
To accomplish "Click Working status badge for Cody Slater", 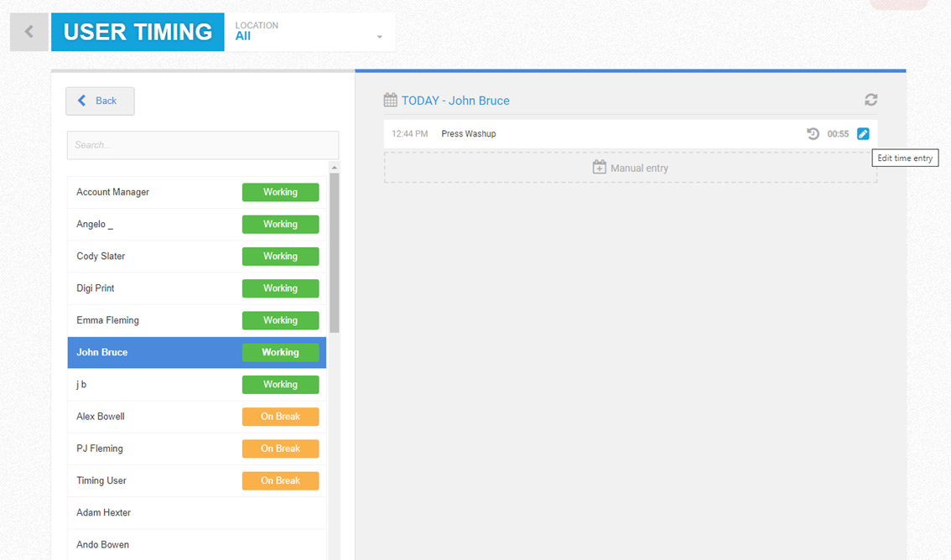I will point(280,257).
